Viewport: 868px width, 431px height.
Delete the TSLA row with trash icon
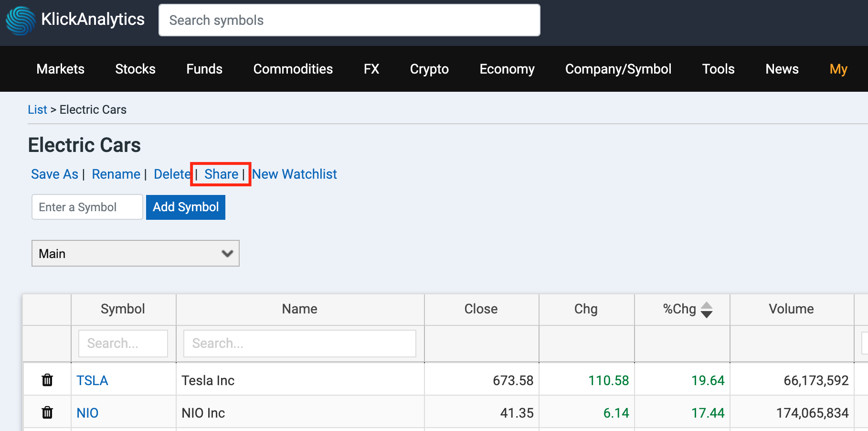pos(47,380)
